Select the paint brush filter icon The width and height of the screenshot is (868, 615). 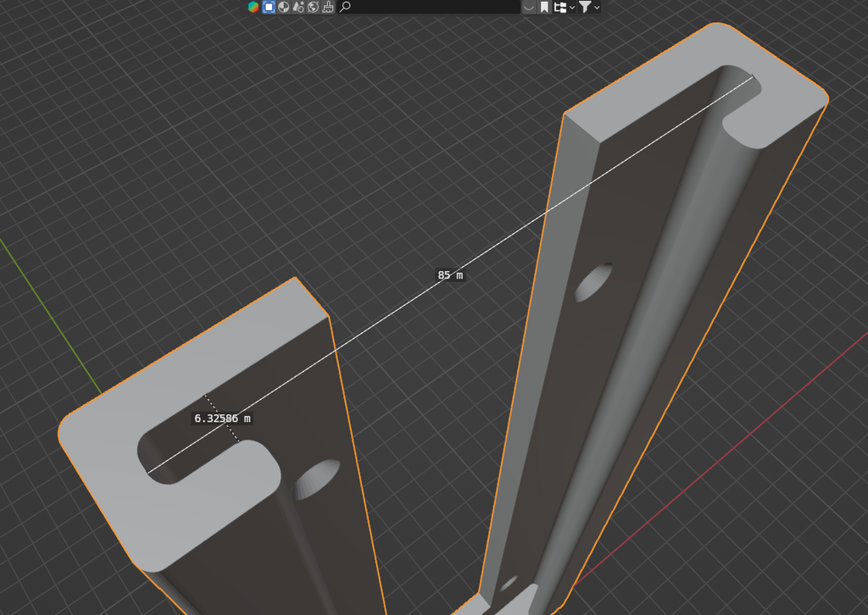(x=327, y=7)
